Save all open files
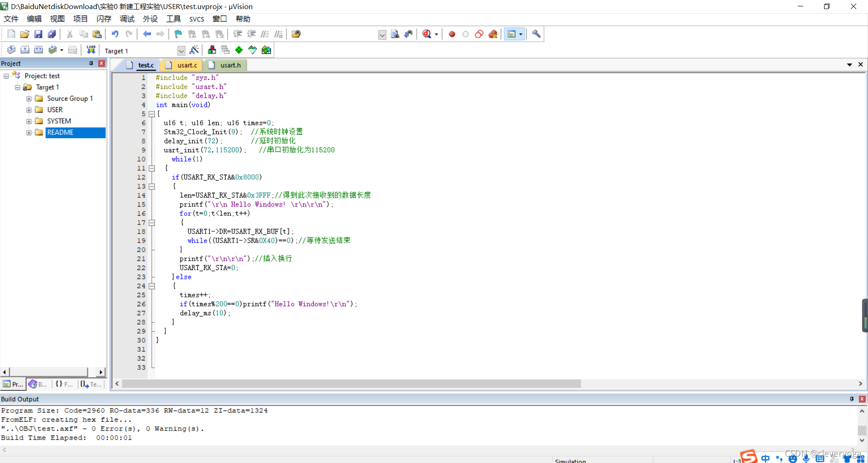868x463 pixels. (x=52, y=33)
